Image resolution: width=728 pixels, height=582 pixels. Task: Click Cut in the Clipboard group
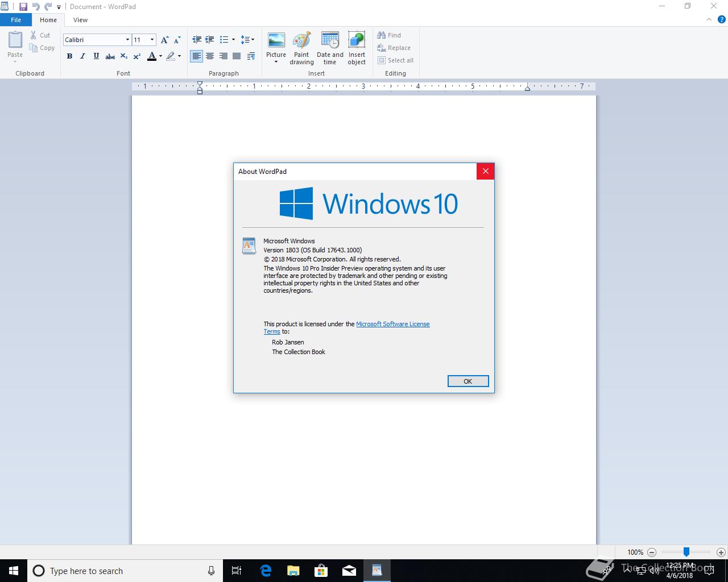pyautogui.click(x=40, y=35)
